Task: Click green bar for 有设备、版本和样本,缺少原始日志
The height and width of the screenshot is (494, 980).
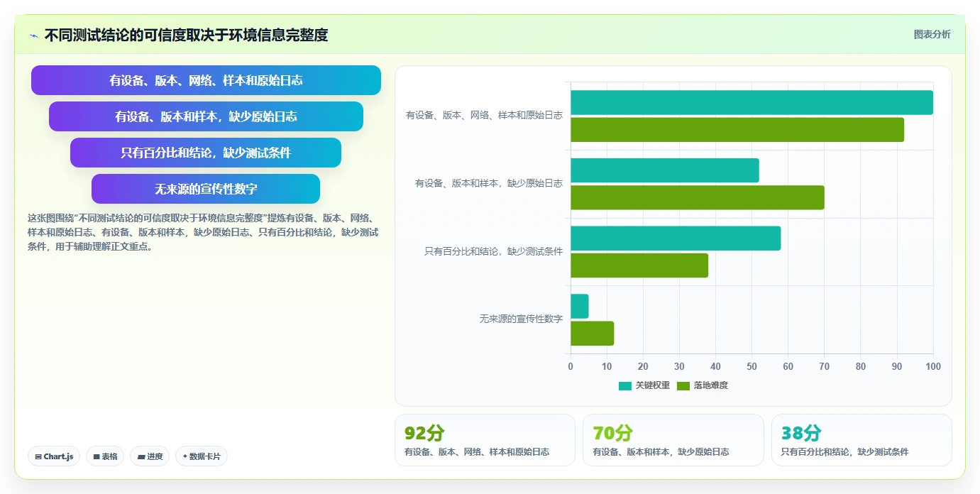Action: pyautogui.click(x=698, y=197)
